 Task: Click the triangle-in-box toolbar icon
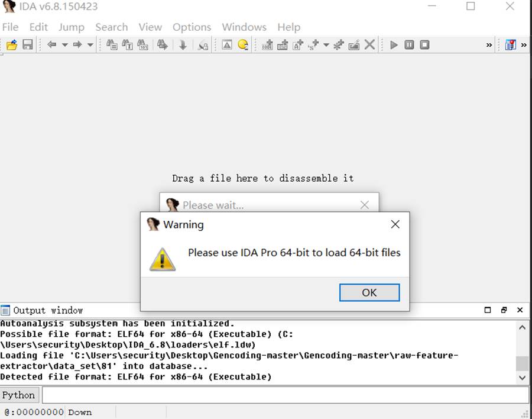click(x=227, y=44)
